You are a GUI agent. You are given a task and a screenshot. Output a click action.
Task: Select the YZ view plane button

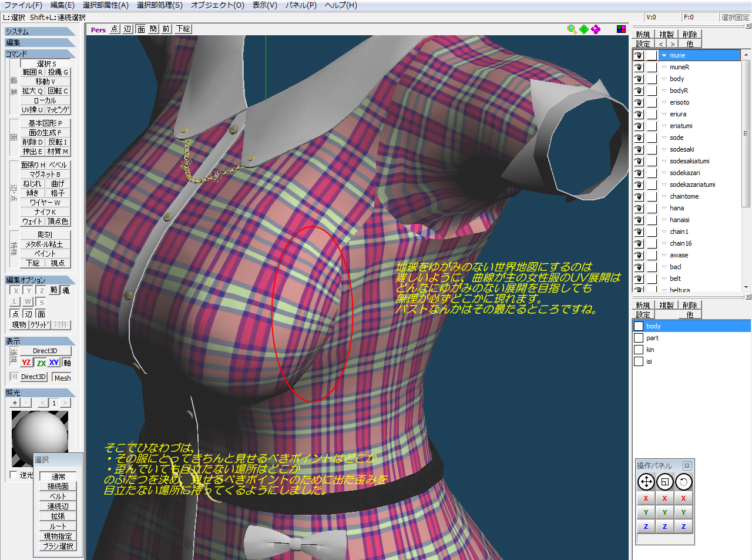tap(26, 363)
